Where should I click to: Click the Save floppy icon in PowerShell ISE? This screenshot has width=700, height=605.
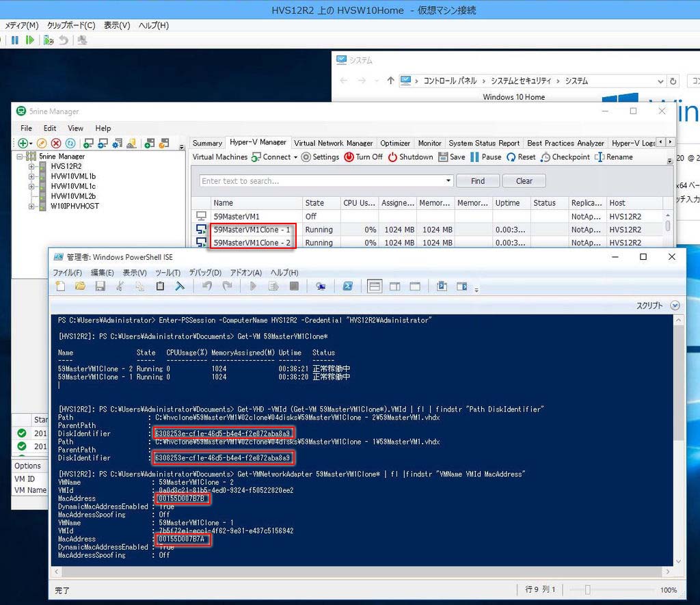pos(100,286)
